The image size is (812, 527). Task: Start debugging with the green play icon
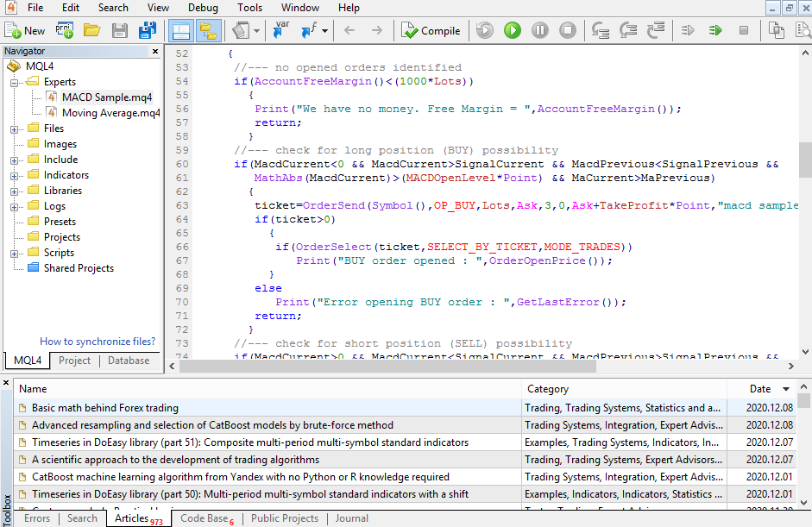click(x=513, y=30)
